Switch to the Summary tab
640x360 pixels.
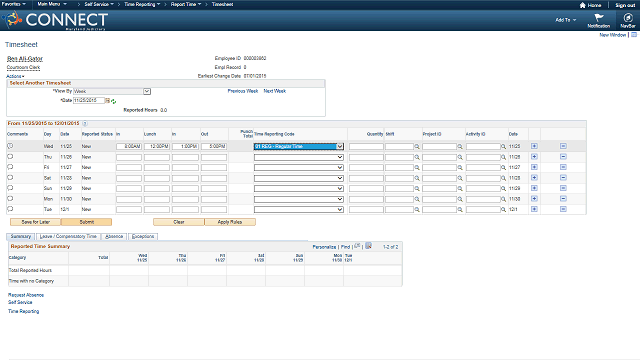tap(21, 236)
